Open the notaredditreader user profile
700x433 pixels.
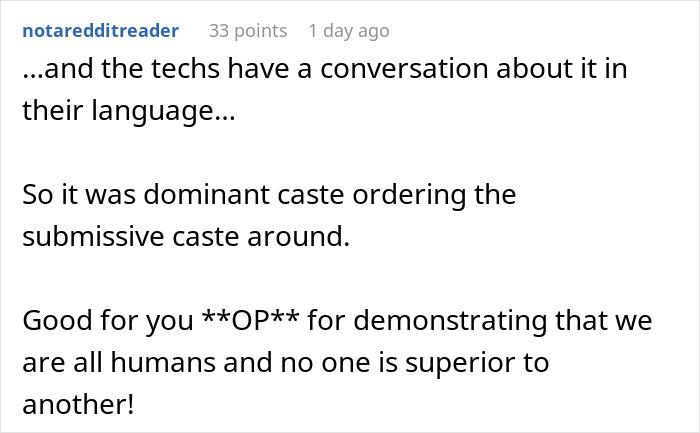100,31
